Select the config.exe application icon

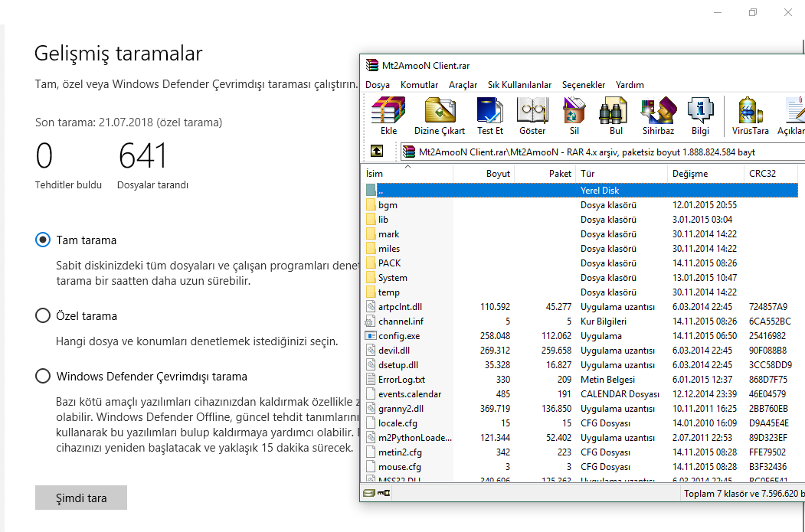(371, 336)
